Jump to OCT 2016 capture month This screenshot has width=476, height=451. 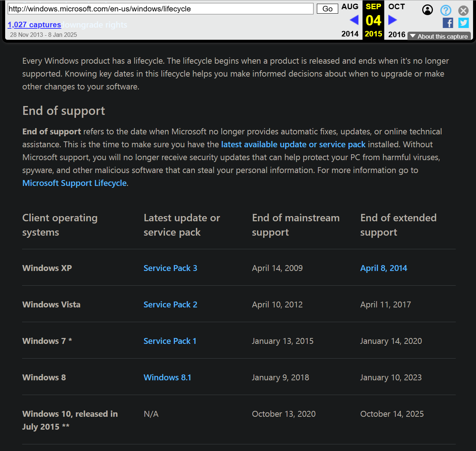pyautogui.click(x=396, y=7)
